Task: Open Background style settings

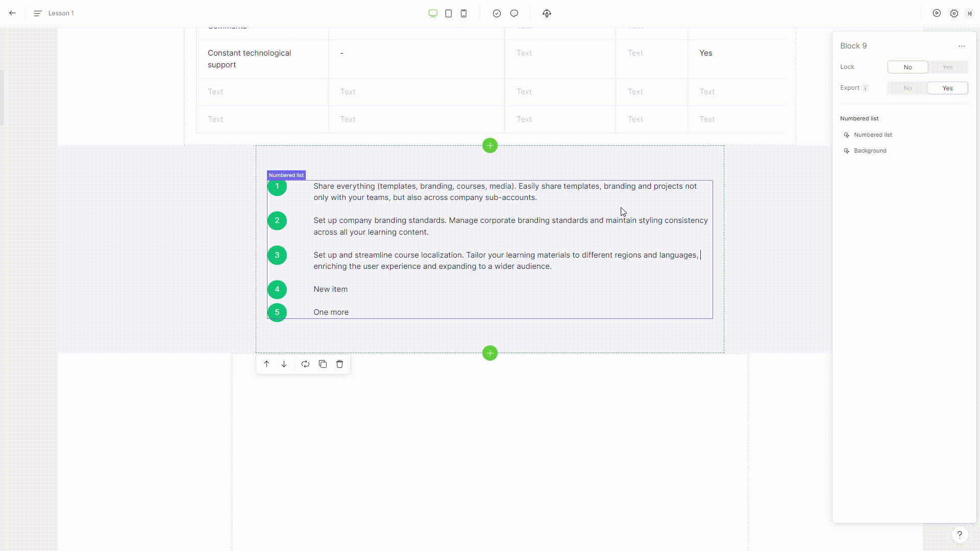Action: [x=870, y=151]
